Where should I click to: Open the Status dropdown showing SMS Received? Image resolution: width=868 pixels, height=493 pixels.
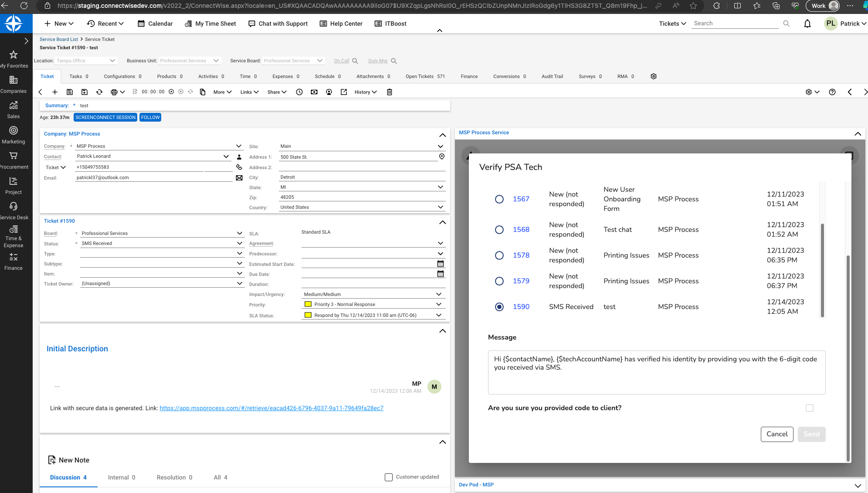(x=239, y=243)
